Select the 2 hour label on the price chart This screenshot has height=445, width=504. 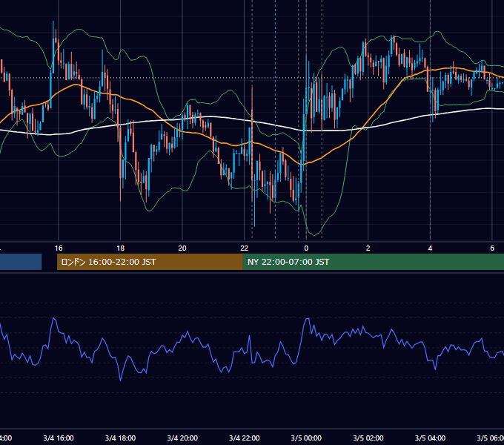368,248
